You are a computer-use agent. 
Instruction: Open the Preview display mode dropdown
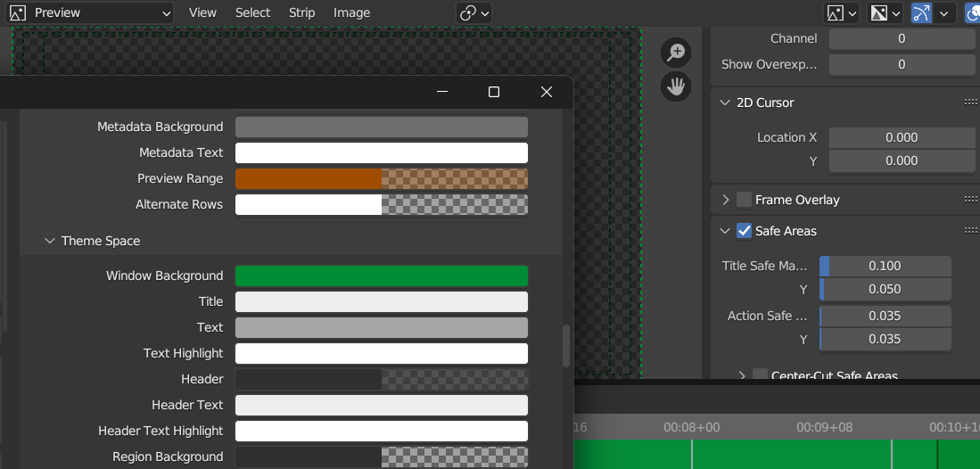[91, 12]
